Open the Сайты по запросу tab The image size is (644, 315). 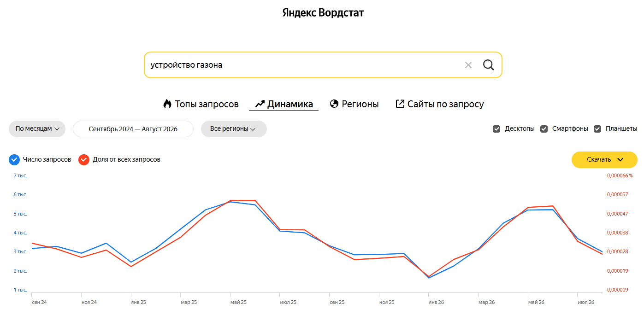(440, 104)
